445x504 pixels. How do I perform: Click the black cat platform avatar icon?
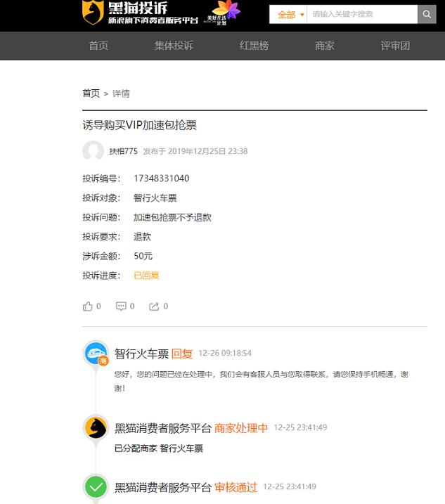(96, 427)
